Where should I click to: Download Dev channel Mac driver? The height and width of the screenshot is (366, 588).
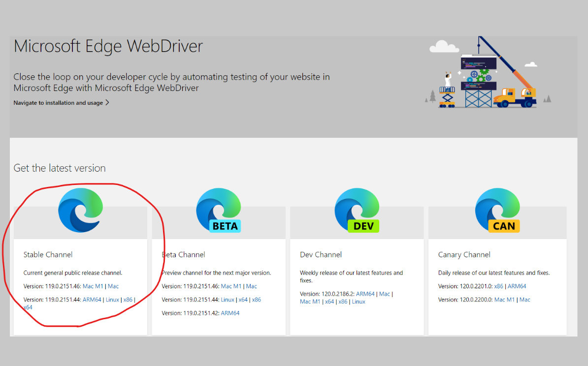pos(385,294)
